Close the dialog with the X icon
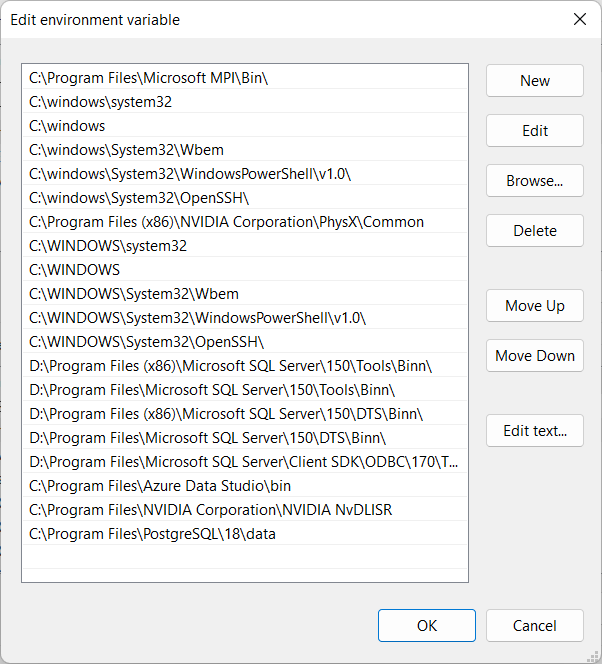The width and height of the screenshot is (602, 664). click(580, 19)
